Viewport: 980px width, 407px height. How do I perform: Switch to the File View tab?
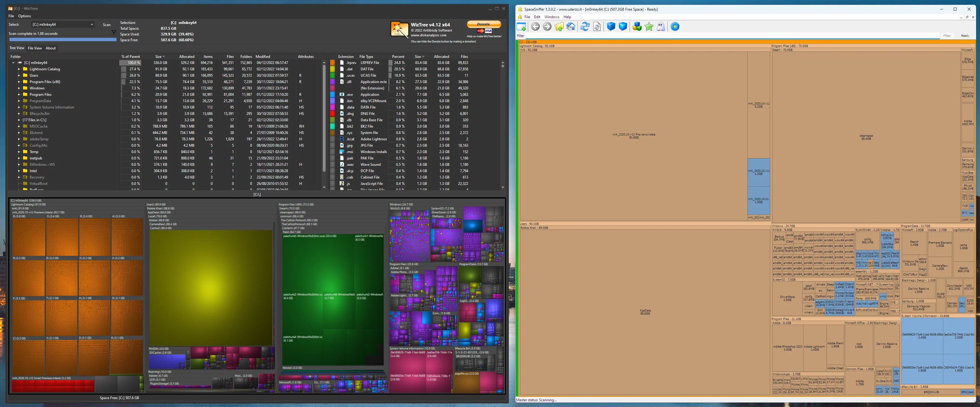(x=35, y=48)
